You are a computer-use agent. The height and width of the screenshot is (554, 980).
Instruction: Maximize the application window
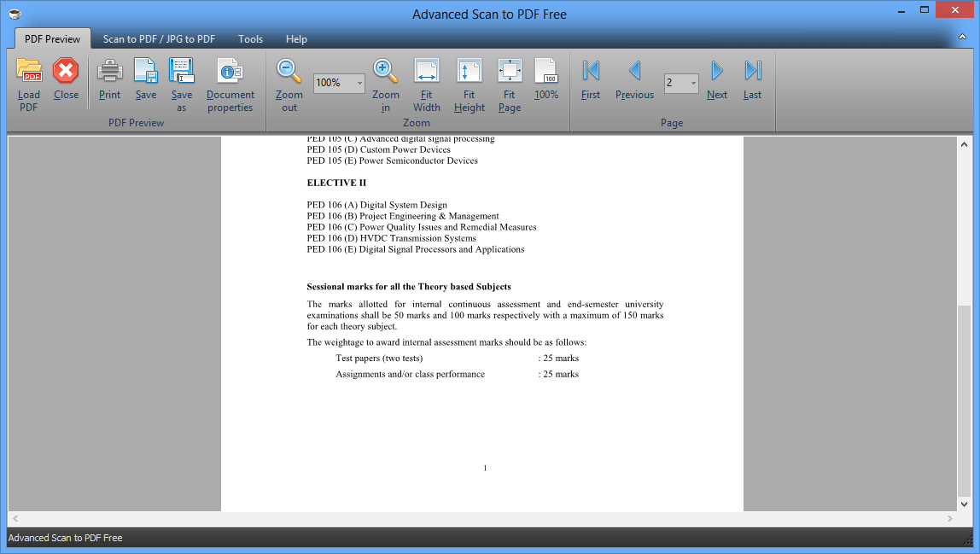925,10
